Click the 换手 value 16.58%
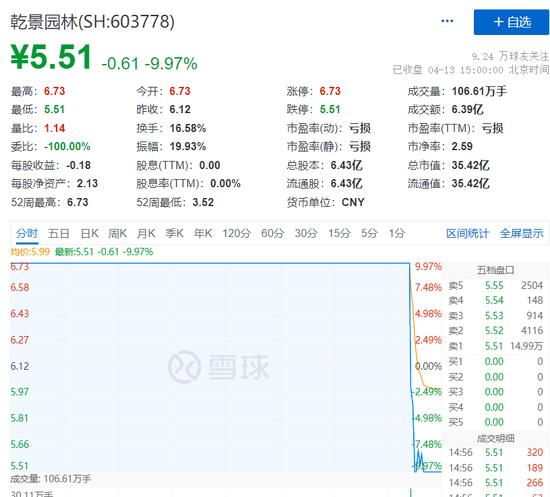This screenshot has width=550, height=497. click(188, 128)
